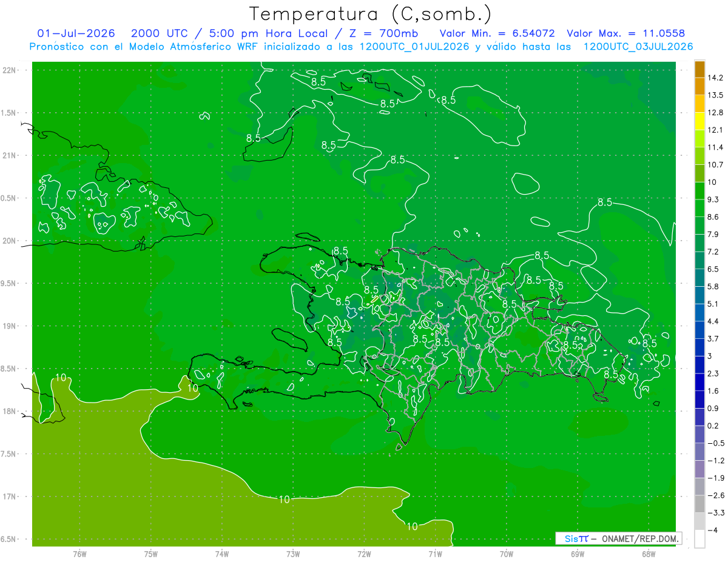
Task: Click the 19N latitude axis label
Action: [x=10, y=326]
